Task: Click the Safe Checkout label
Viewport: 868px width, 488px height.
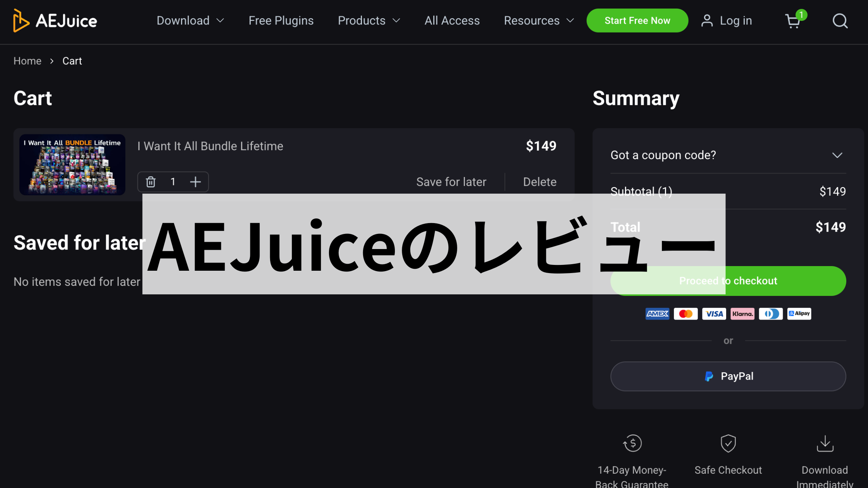Action: click(728, 470)
